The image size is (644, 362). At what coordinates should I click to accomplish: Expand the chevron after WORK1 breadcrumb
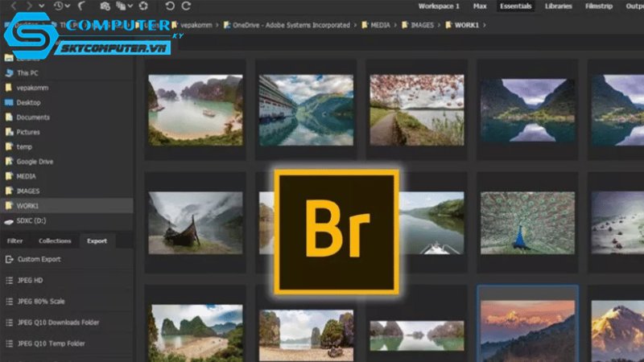coord(485,25)
